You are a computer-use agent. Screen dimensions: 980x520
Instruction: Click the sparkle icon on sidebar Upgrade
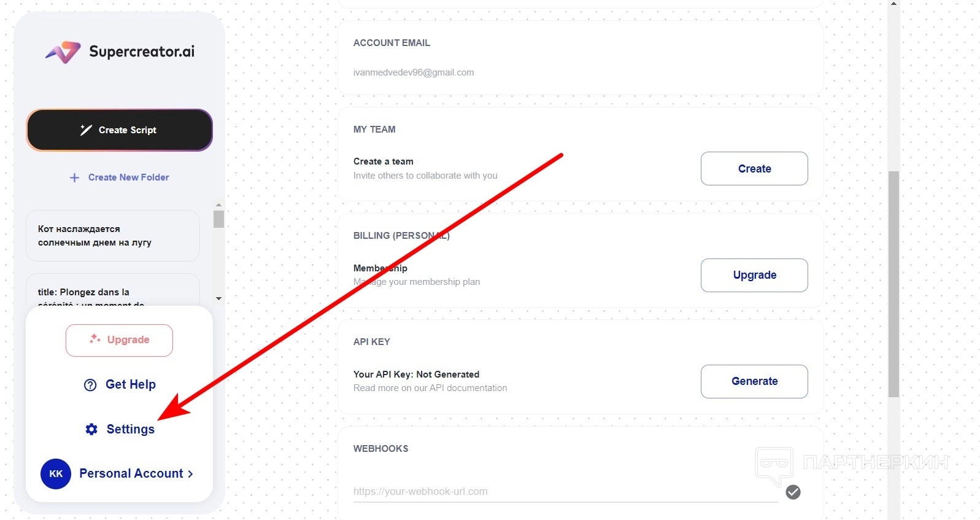click(95, 339)
